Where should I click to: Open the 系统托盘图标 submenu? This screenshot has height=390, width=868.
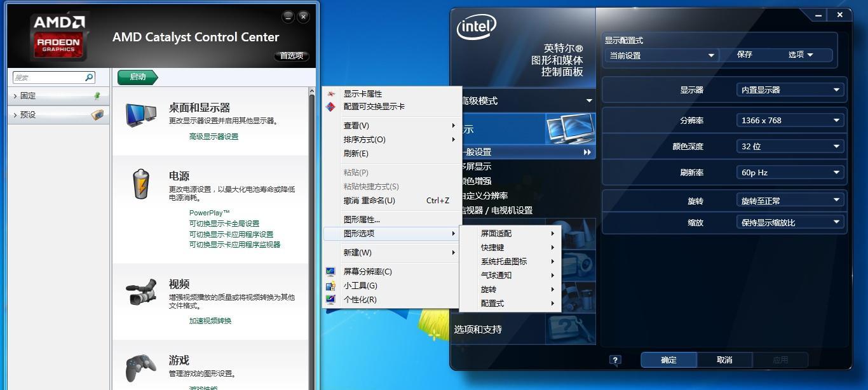(510, 262)
